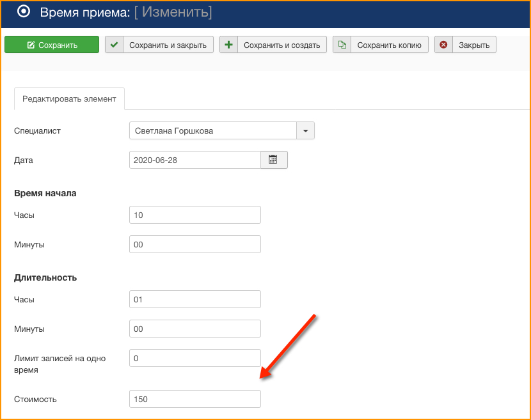Focus the Лимит записей на одно время field
531x420 pixels.
(194, 358)
